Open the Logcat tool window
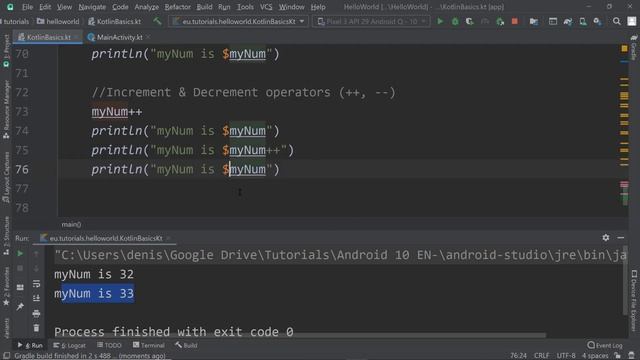 pos(69,345)
